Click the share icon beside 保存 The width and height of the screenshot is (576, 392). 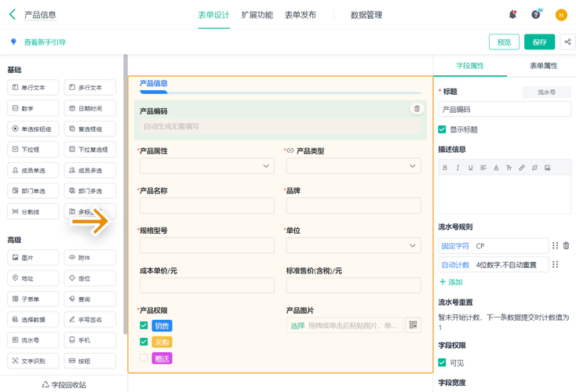(567, 42)
